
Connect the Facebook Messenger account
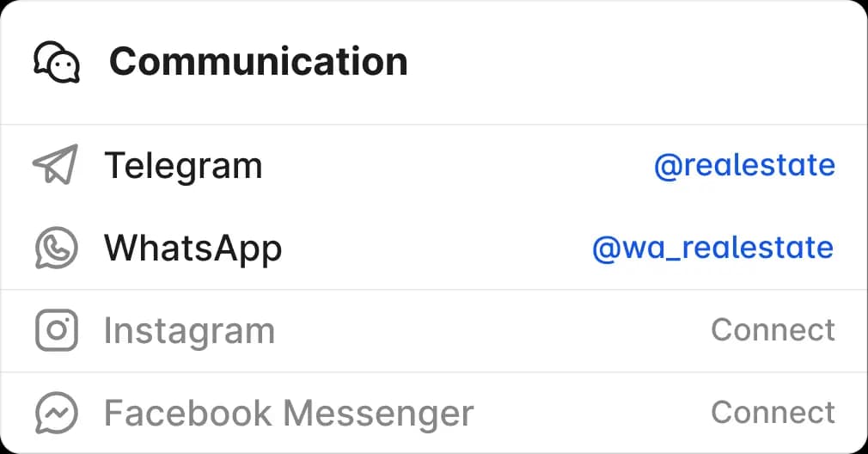(773, 413)
